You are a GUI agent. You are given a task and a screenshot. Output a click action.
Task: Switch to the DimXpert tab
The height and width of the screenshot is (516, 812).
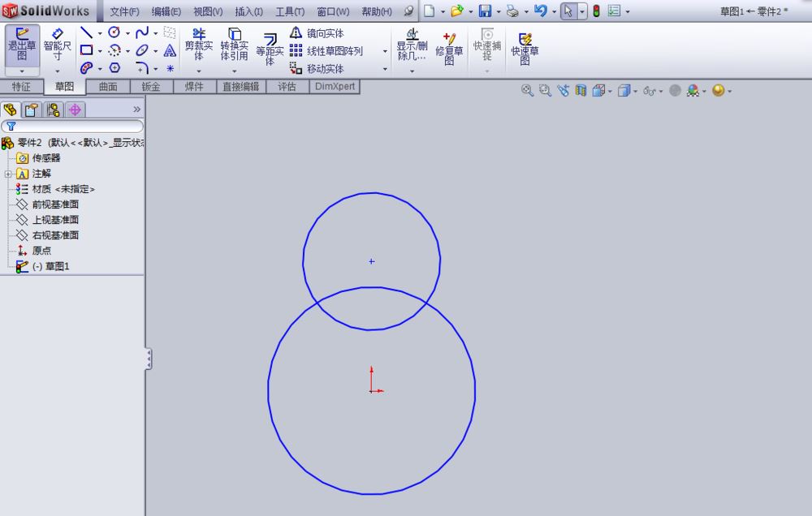pos(335,87)
